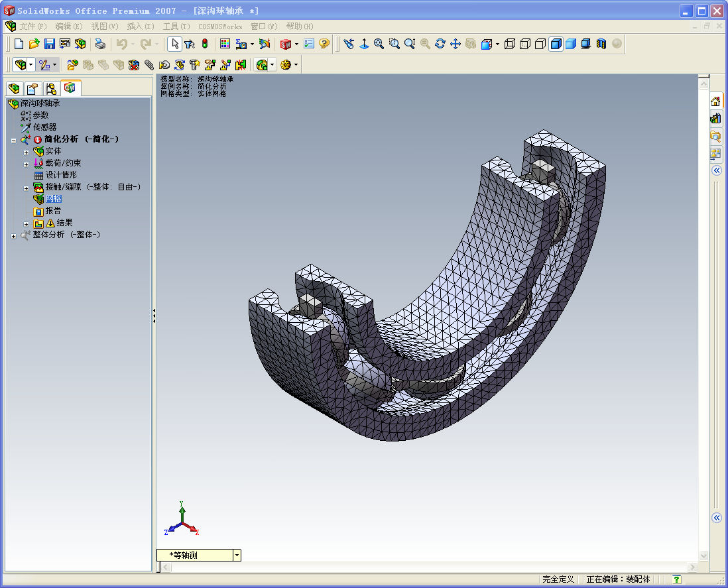
Task: Activate the Rotate View tool
Action: [x=440, y=44]
